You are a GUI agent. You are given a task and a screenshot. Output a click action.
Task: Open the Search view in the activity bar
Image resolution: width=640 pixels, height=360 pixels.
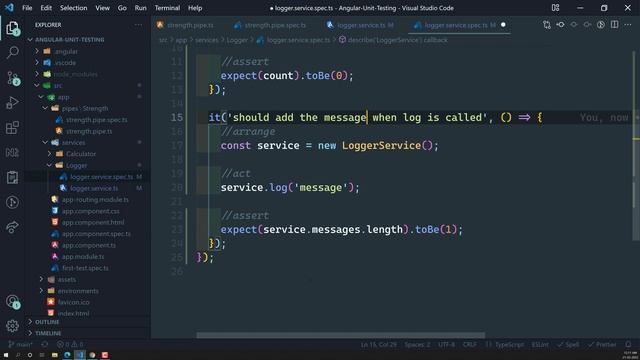(13, 52)
